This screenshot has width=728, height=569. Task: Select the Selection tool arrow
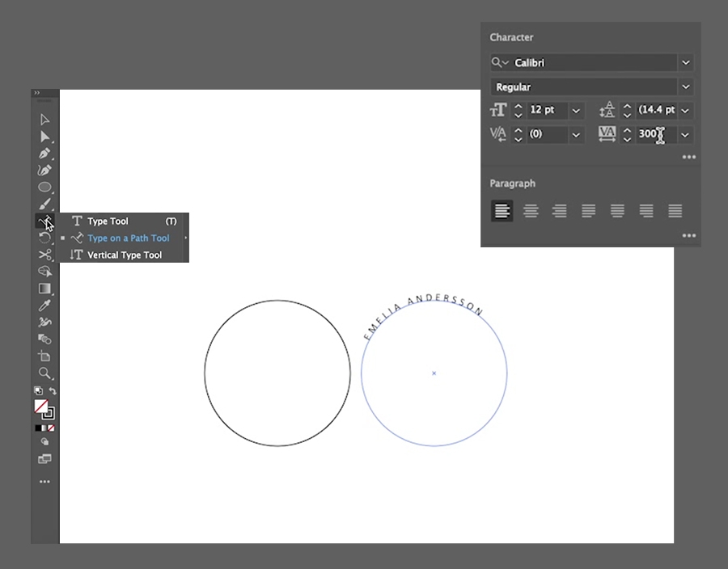click(44, 120)
